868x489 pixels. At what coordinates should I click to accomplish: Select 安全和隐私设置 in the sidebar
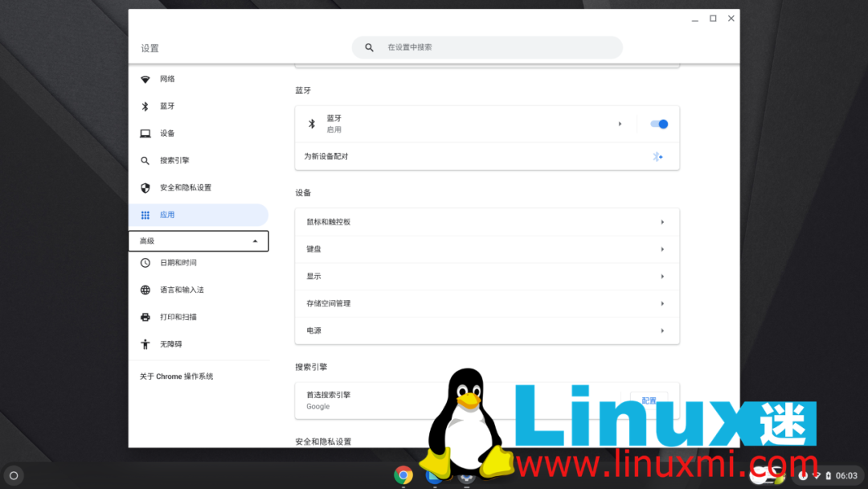coord(199,187)
